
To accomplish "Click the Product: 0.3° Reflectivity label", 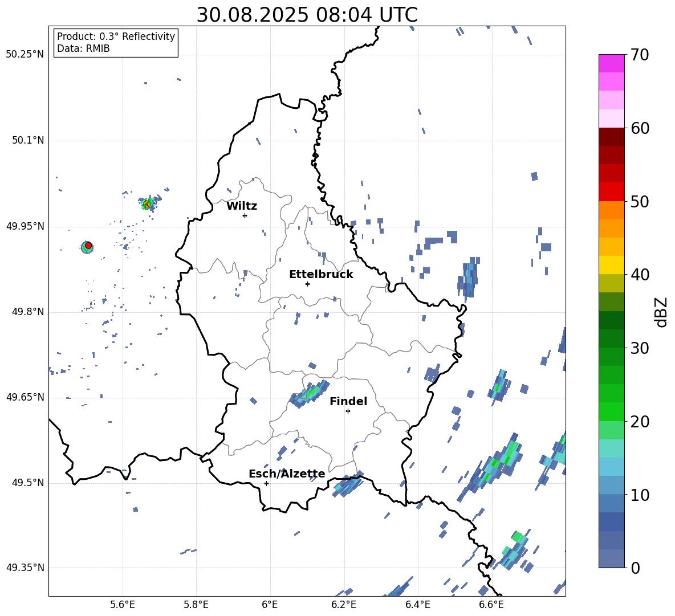I will tap(116, 36).
